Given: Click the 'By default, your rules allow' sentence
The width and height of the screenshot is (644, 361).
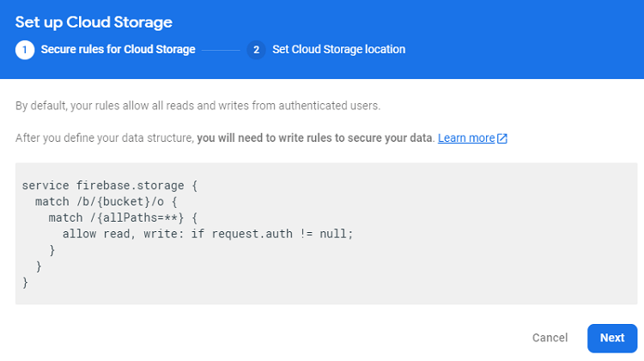Looking at the screenshot, I should pos(197,106).
